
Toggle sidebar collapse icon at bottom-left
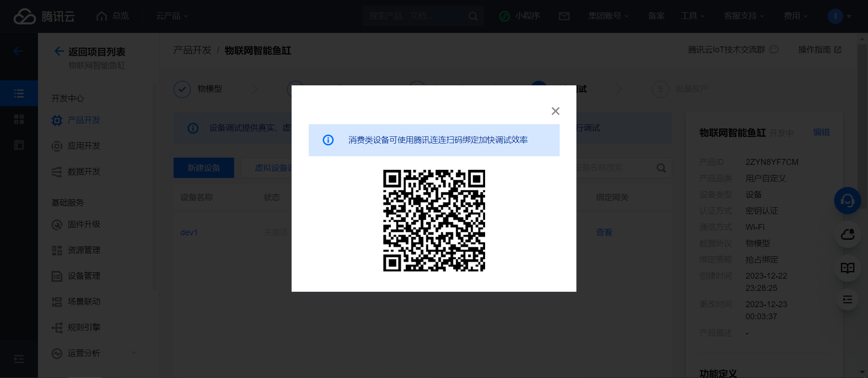(19, 359)
